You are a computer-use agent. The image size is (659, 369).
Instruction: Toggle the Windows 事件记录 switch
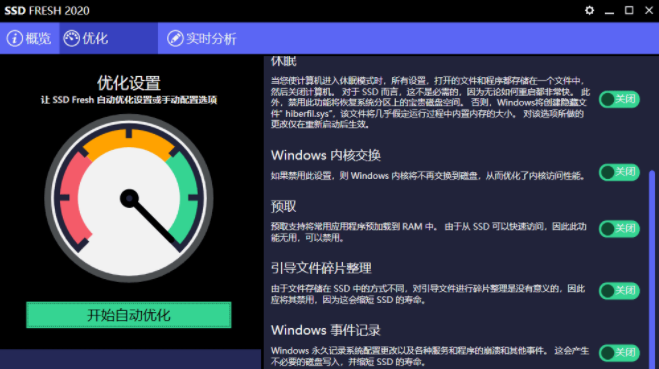point(619,353)
